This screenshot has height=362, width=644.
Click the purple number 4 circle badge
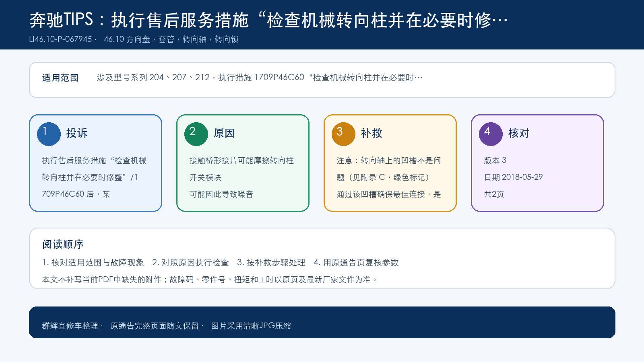491,134
